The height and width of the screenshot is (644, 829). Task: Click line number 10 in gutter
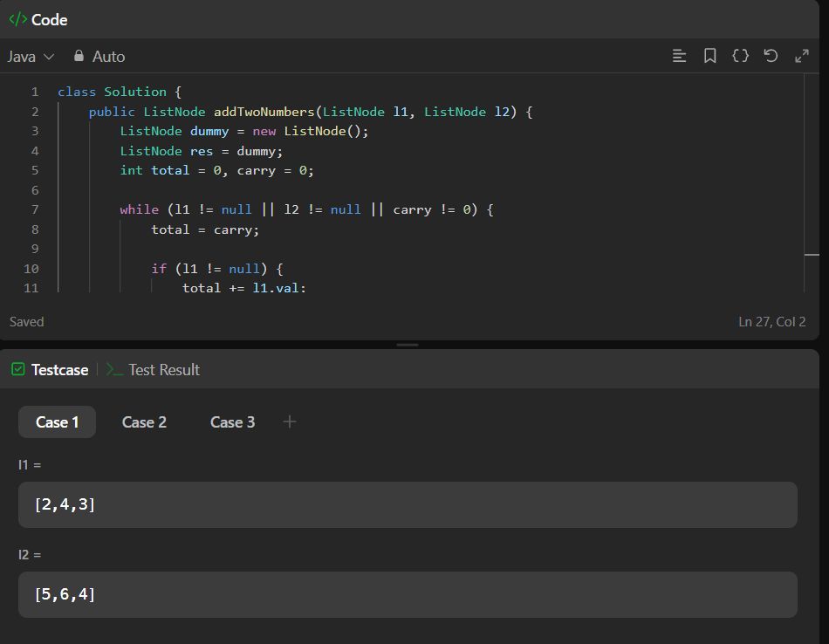[31, 269]
